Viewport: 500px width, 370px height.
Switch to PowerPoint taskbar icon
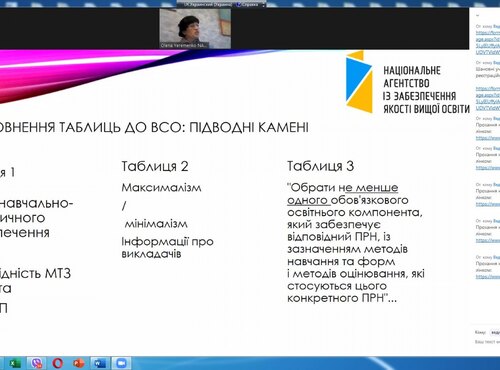(x=79, y=363)
